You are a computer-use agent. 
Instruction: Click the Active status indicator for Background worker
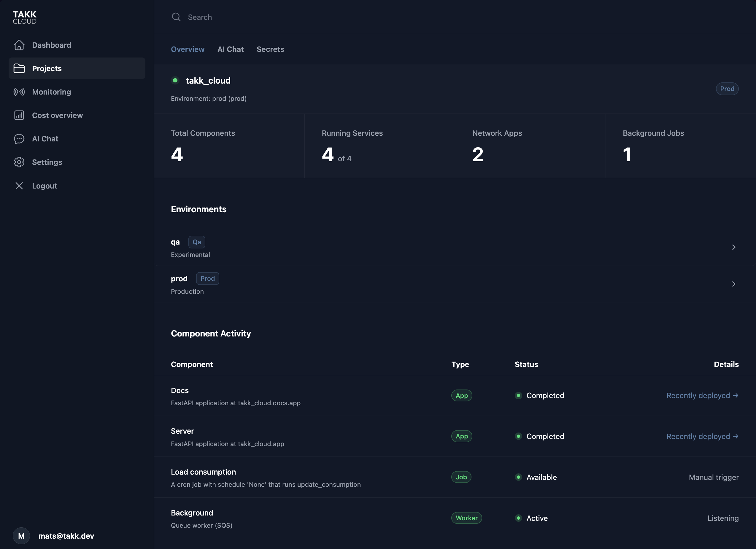pyautogui.click(x=518, y=518)
